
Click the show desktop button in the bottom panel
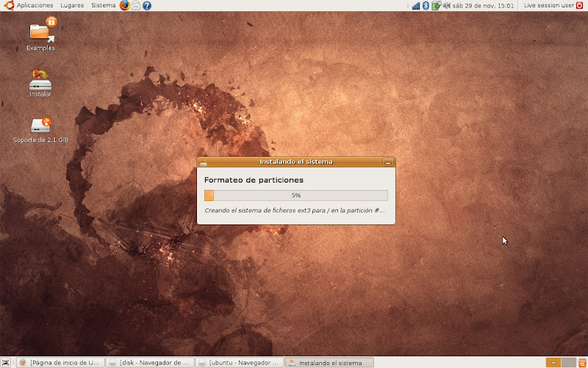pos(5,362)
